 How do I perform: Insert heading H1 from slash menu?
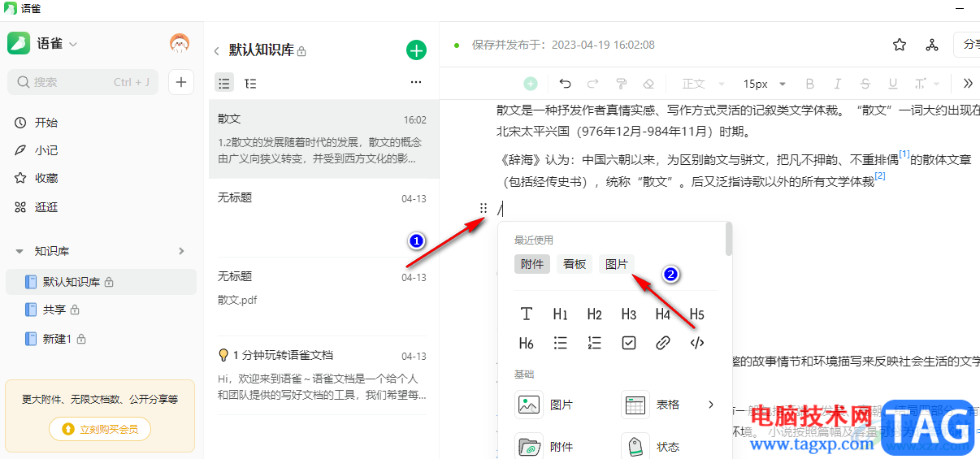pos(560,314)
